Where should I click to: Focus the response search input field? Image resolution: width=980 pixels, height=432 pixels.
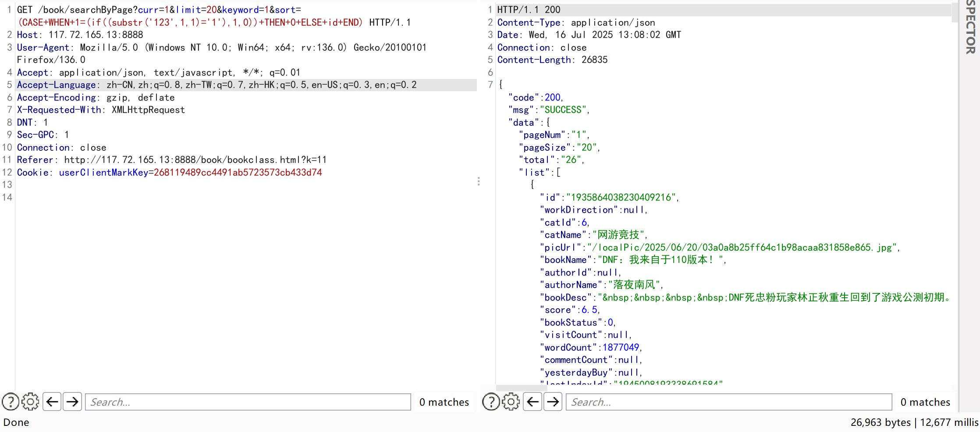[728, 402]
